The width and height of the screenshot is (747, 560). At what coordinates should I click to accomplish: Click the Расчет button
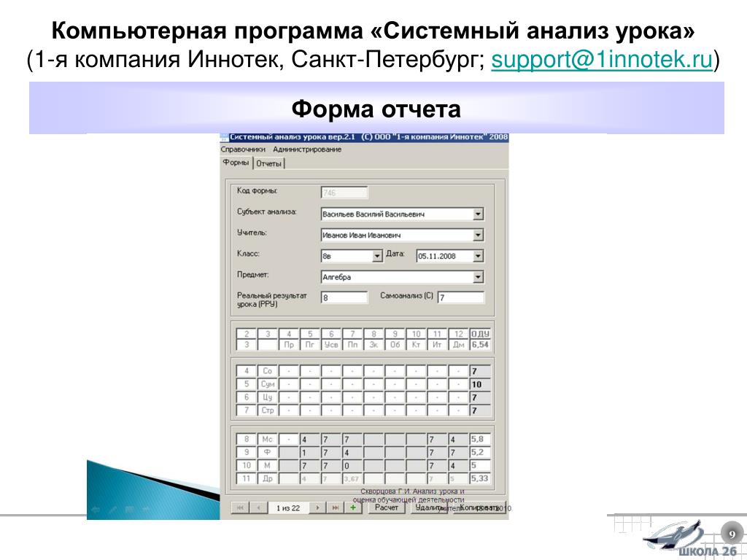pos(387,507)
